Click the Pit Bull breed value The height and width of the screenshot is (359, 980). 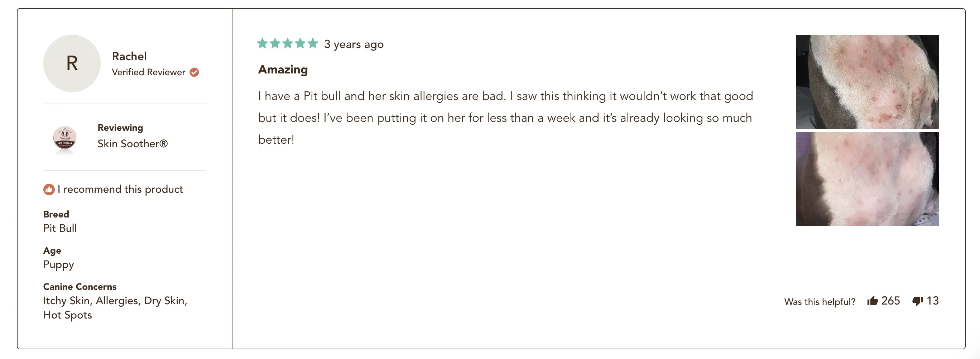[x=60, y=228]
